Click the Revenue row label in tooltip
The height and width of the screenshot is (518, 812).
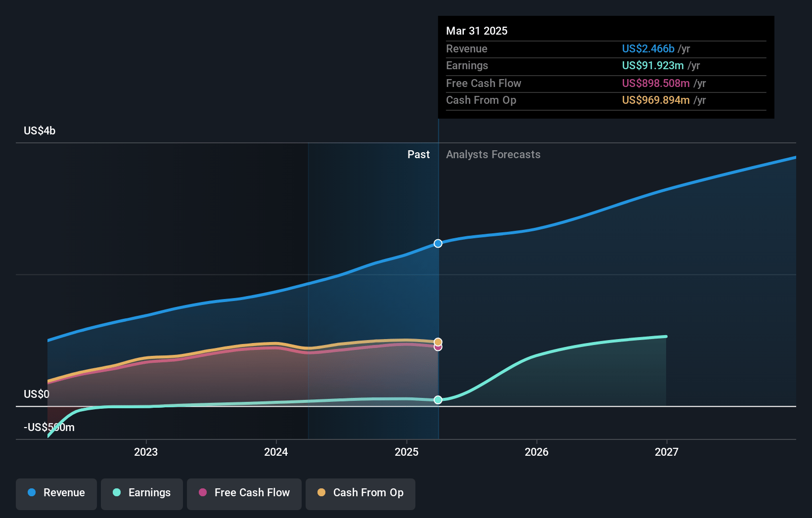466,49
